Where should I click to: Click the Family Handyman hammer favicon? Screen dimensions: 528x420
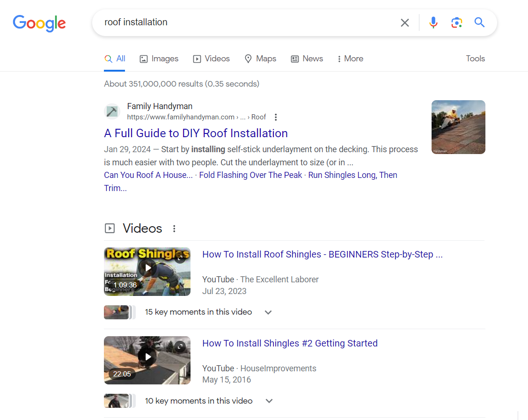coord(112,111)
